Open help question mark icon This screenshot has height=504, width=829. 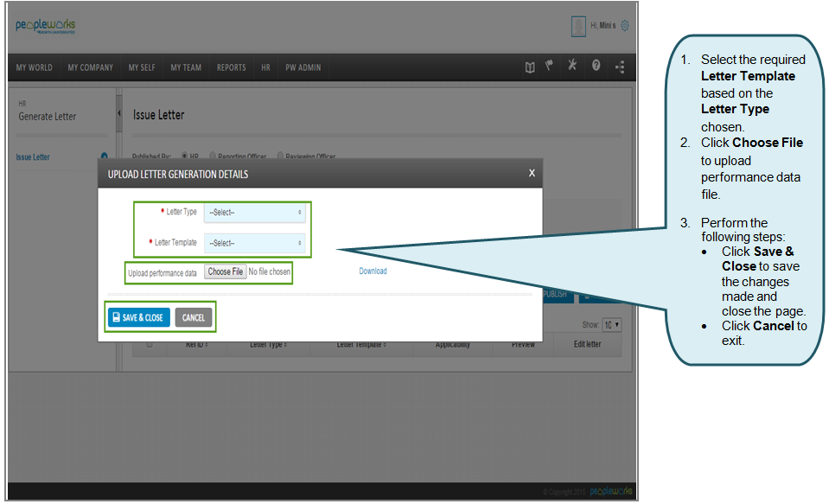point(596,65)
